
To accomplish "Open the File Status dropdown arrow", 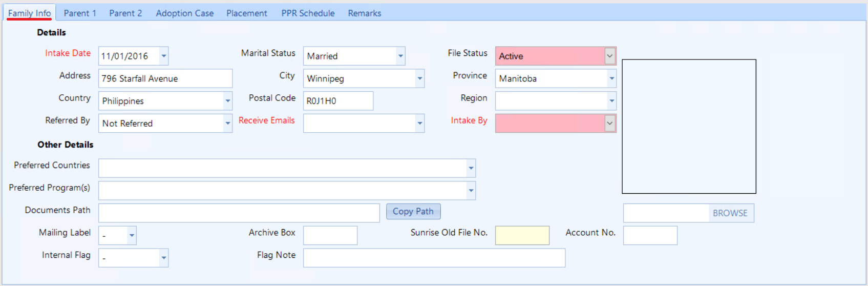I will click(x=609, y=56).
